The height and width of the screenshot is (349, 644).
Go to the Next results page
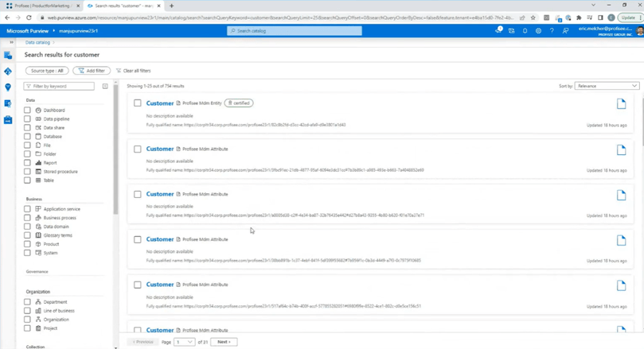point(224,342)
